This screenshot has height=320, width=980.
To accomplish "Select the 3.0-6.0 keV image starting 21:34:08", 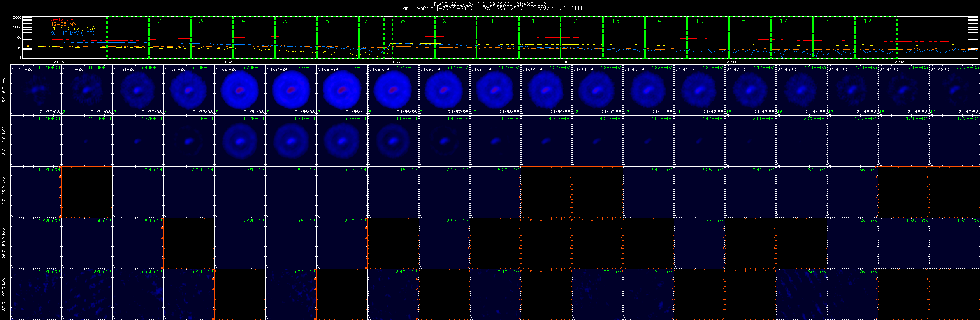I will [x=291, y=90].
